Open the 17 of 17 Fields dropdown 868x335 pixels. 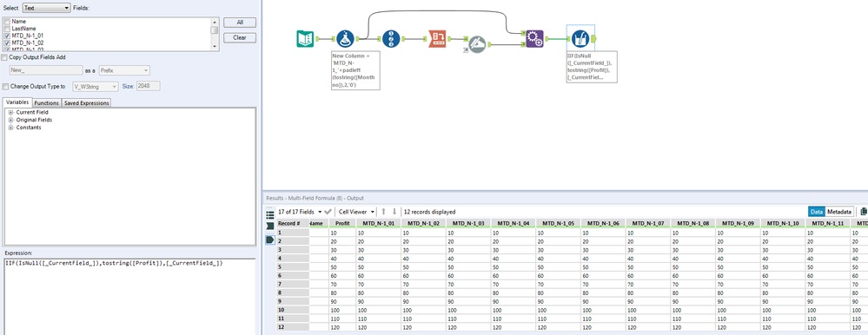300,212
